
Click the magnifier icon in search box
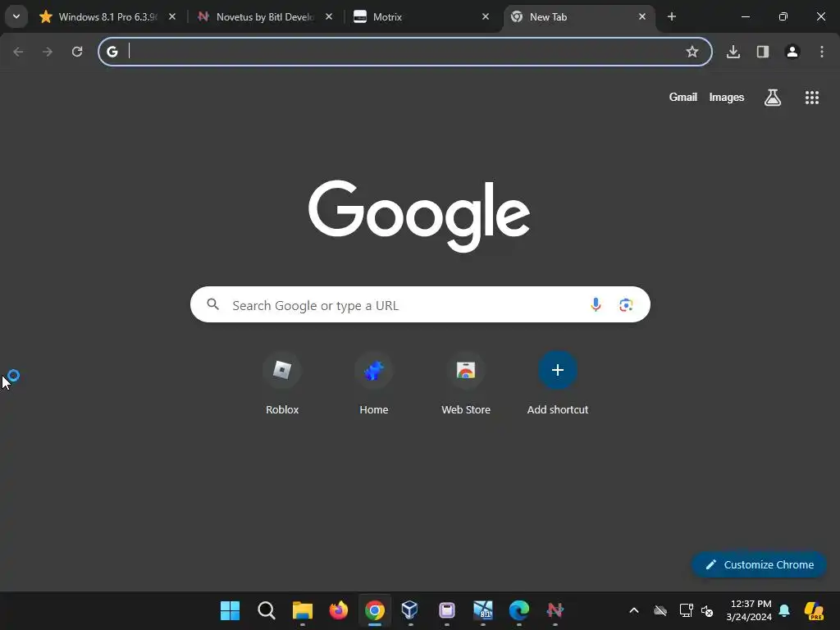point(212,304)
